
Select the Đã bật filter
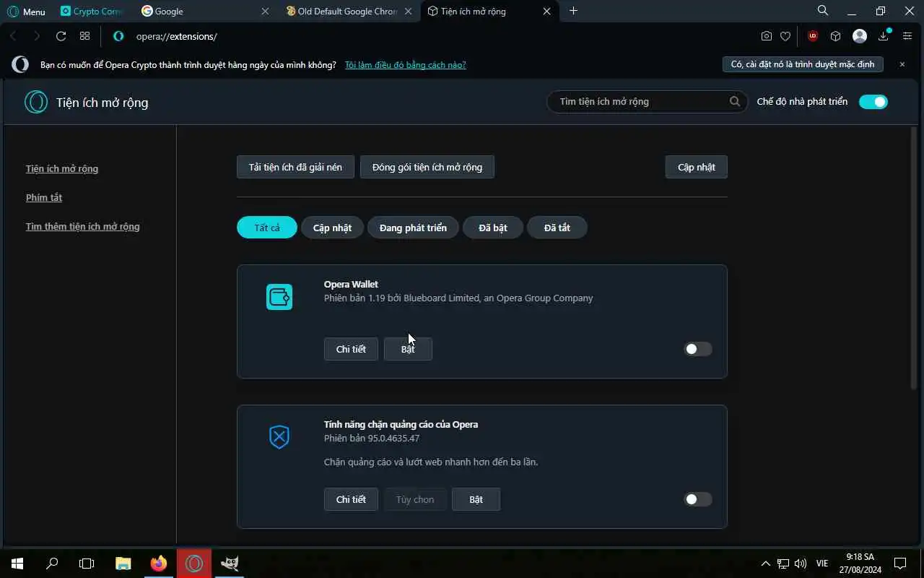[493, 228]
